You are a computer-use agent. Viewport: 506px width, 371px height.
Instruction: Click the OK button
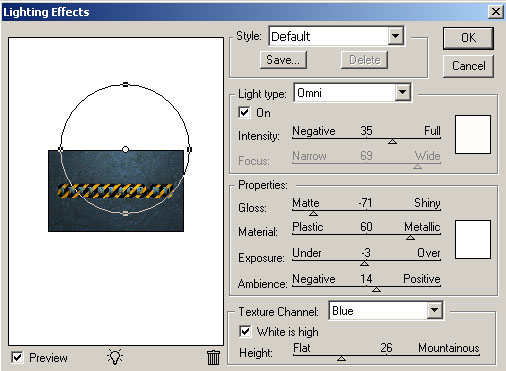tap(468, 38)
